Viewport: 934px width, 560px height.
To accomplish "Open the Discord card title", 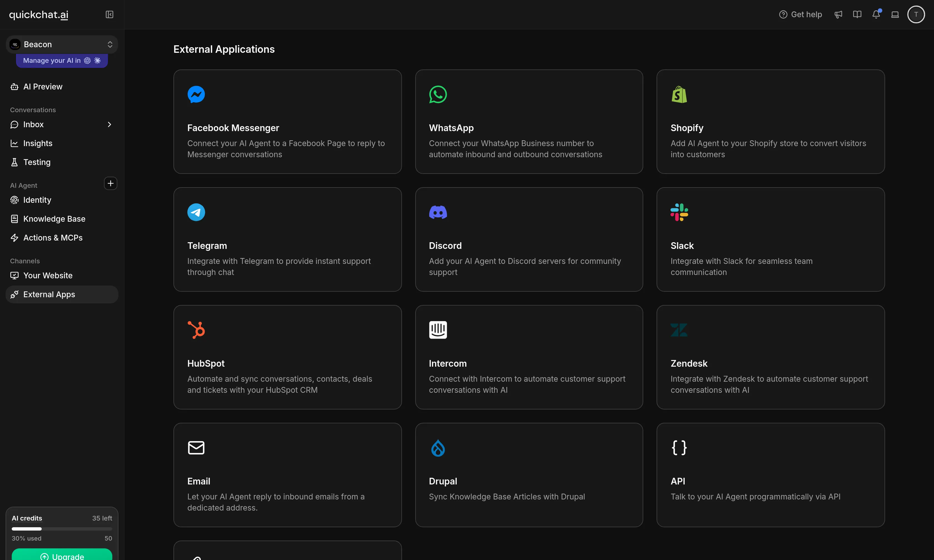I will (445, 246).
